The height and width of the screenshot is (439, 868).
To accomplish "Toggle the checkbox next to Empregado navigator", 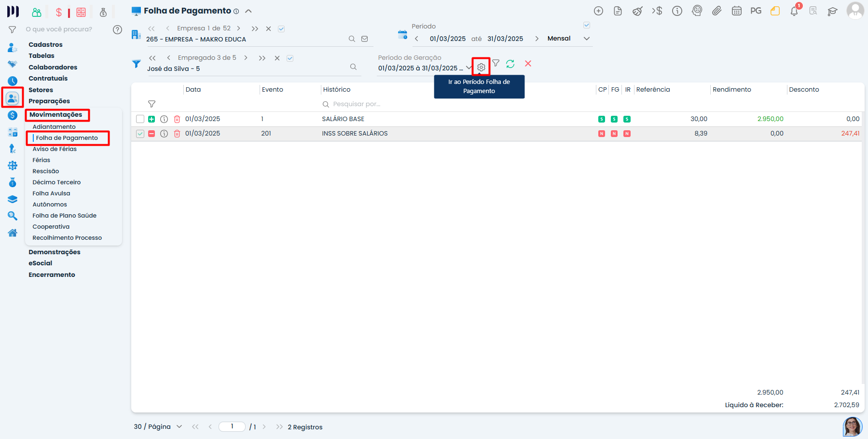I will click(x=290, y=58).
